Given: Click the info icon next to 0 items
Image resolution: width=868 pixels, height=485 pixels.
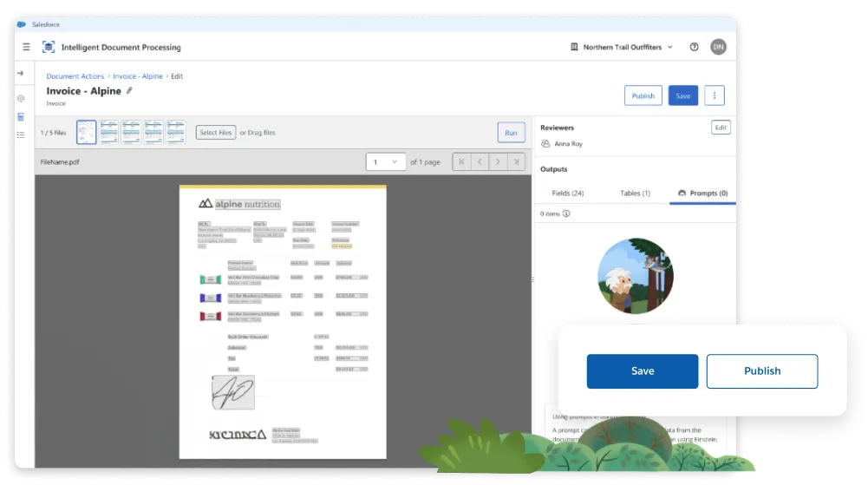Looking at the screenshot, I should 566,213.
